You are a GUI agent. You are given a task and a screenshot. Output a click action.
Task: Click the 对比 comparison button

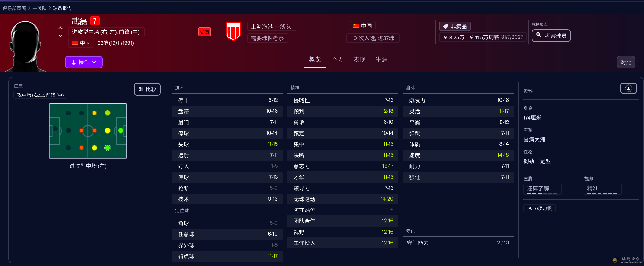tap(626, 62)
